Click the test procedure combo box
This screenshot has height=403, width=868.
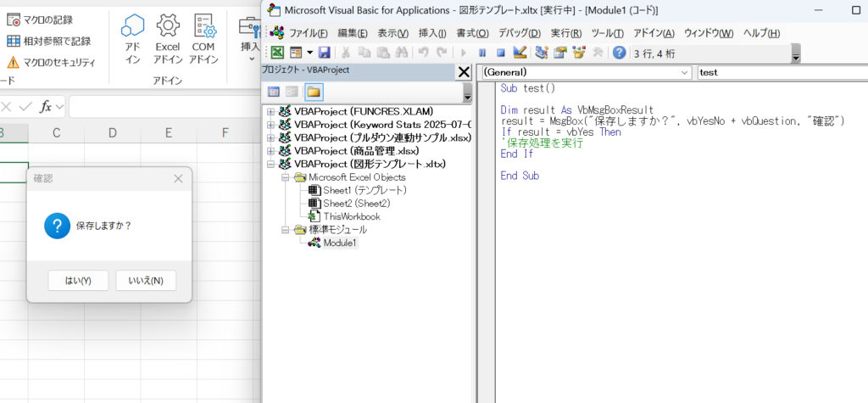(x=782, y=72)
